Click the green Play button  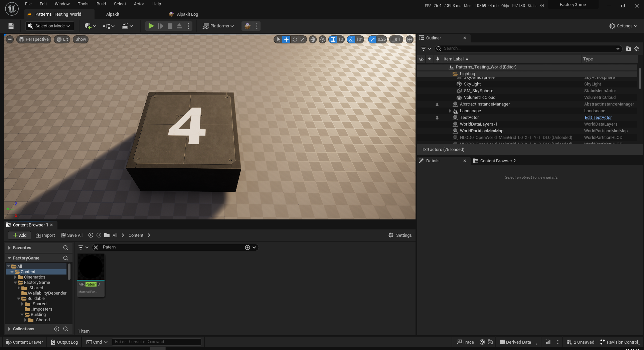pos(151,26)
